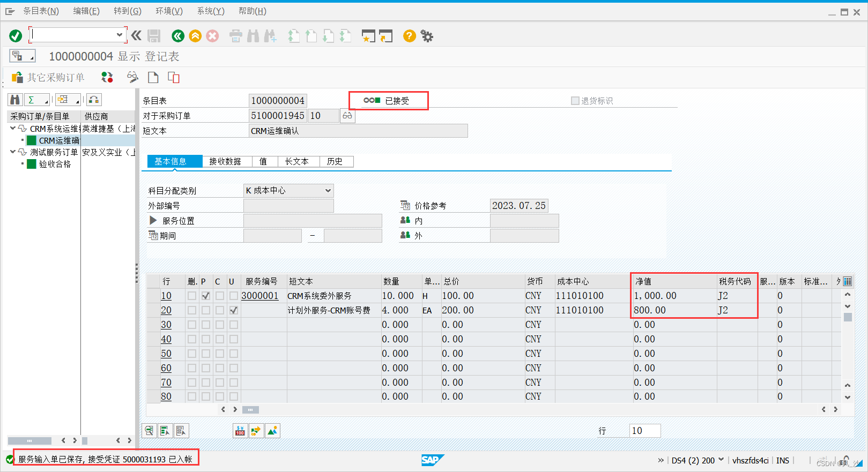Click the tree panel horizontal scrollbar thumb

[29, 440]
